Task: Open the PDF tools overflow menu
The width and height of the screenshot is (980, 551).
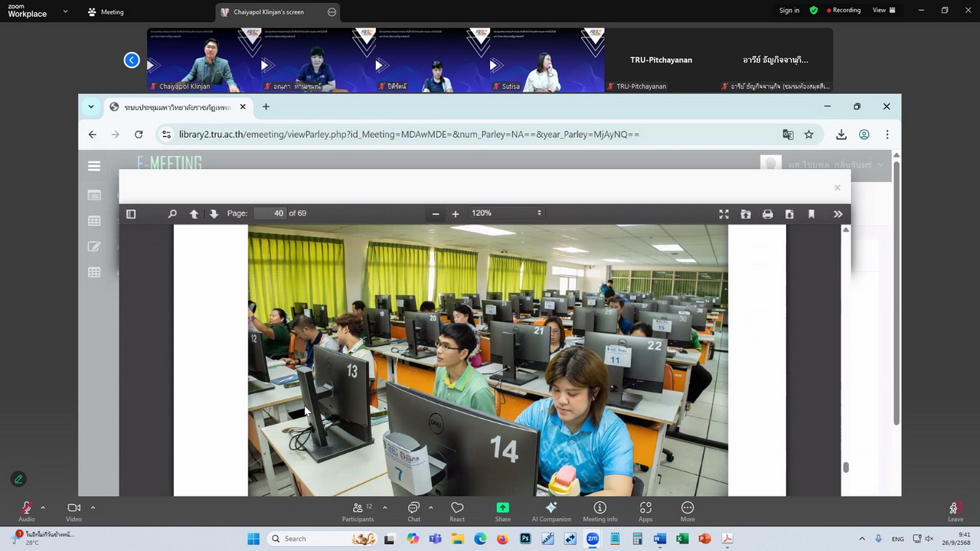Action: tap(838, 214)
